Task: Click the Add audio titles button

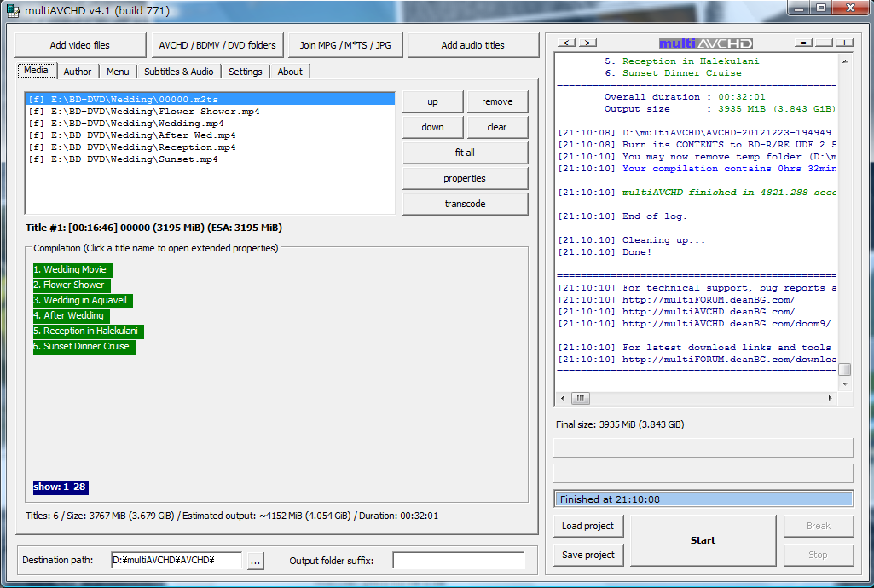Action: click(x=473, y=45)
